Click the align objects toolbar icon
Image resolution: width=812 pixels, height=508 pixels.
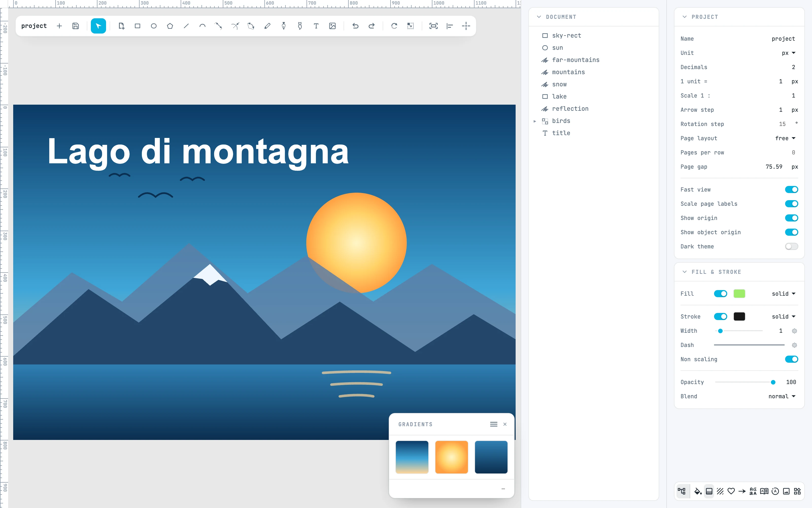coord(450,26)
